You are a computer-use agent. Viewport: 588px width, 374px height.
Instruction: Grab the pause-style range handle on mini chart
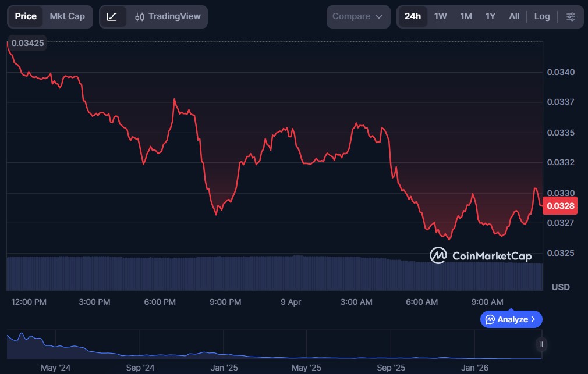tap(541, 344)
